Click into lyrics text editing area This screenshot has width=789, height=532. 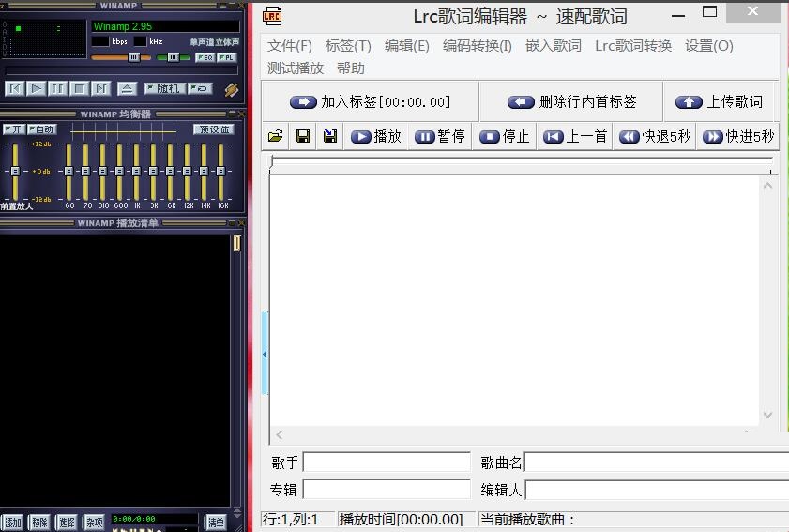[514, 300]
